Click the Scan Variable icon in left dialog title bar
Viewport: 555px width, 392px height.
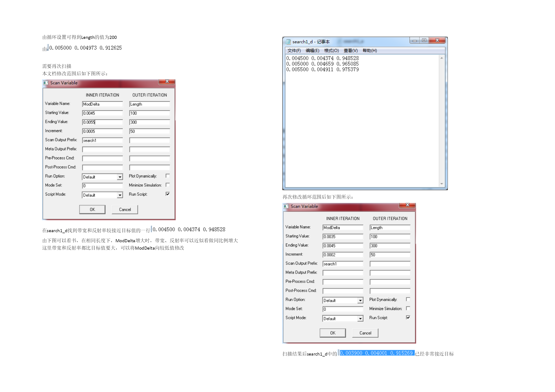[45, 83]
